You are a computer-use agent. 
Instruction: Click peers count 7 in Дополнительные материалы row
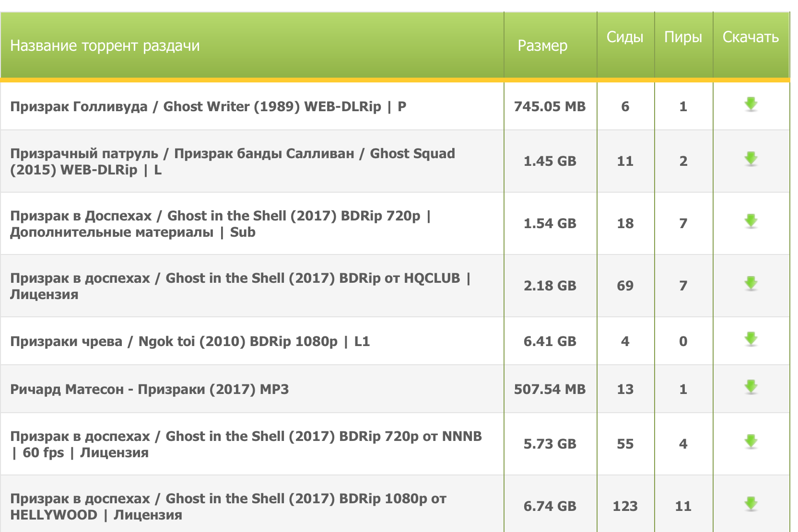pos(683,223)
